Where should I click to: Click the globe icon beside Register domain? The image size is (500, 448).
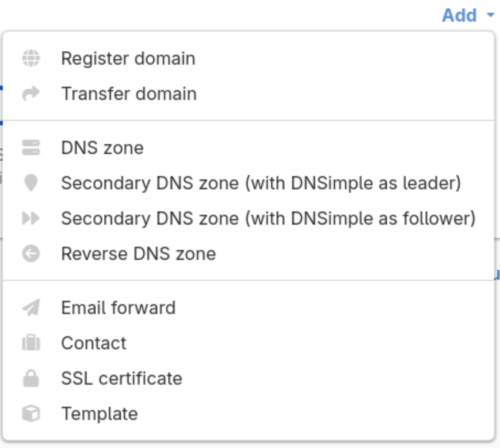coord(32,58)
